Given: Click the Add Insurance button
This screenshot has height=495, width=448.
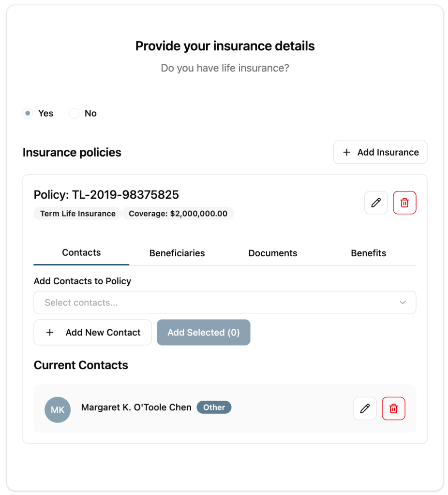Looking at the screenshot, I should click(x=380, y=153).
